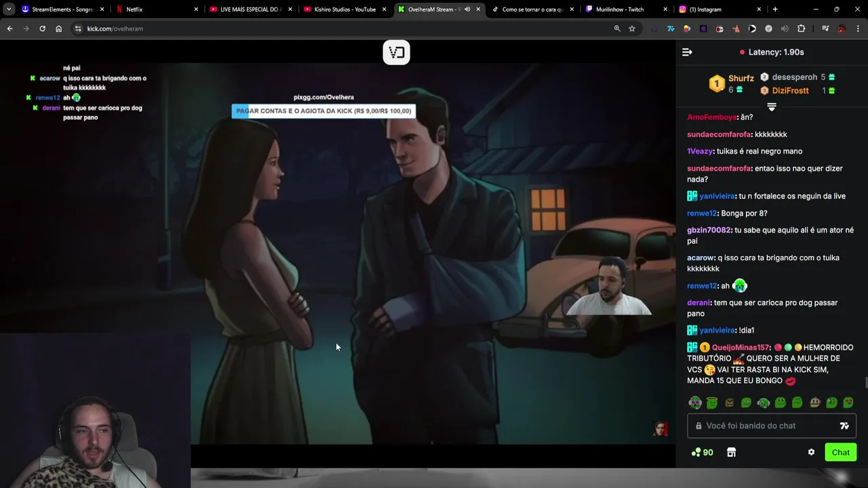Viewport: 868px width, 488px height.
Task: Switch to the Instagram tab
Action: point(721,9)
